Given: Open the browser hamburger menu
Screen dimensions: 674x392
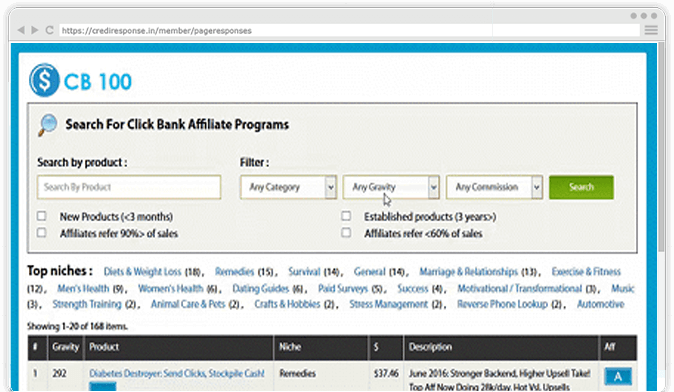Looking at the screenshot, I should click(x=651, y=30).
